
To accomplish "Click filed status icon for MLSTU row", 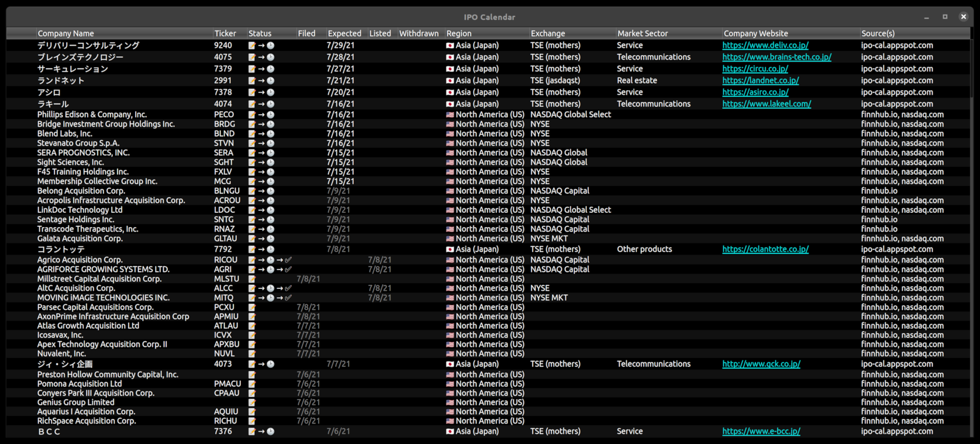I will [x=252, y=279].
